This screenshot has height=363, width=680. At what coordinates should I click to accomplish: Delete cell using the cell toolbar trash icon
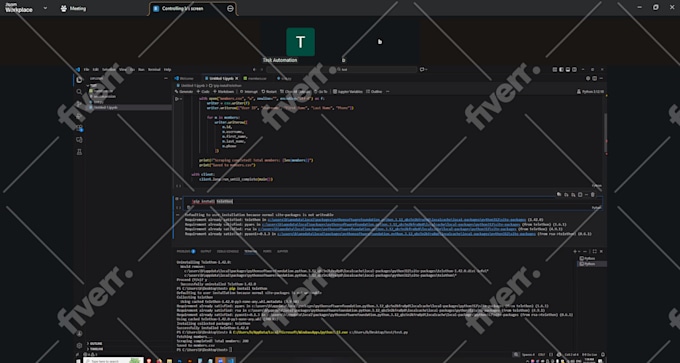(x=593, y=195)
